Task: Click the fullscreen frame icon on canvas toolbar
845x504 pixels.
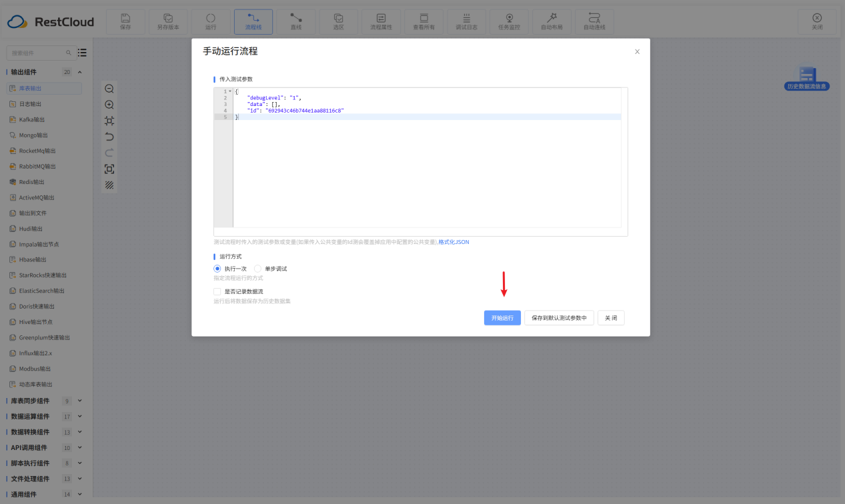Action: 109,169
